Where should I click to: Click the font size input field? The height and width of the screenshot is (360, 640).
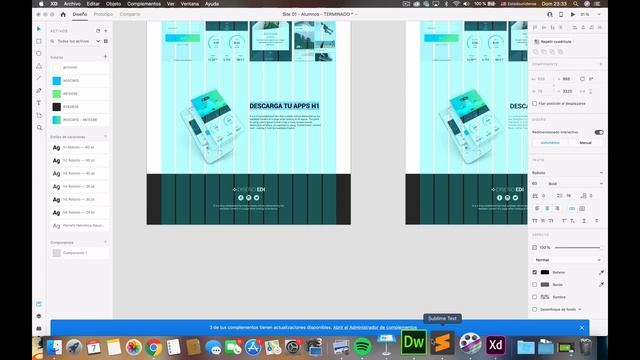[537, 184]
